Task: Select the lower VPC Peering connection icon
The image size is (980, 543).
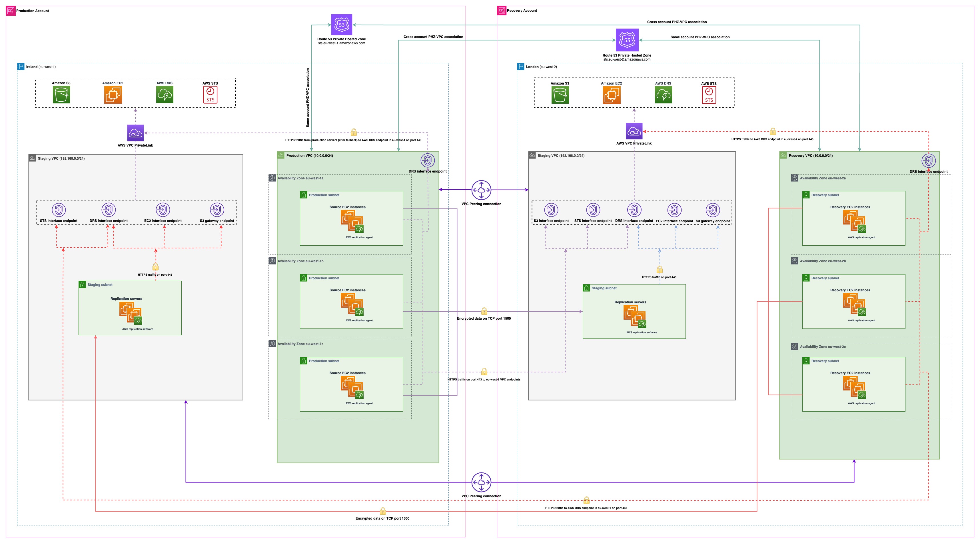Action: pos(481,482)
